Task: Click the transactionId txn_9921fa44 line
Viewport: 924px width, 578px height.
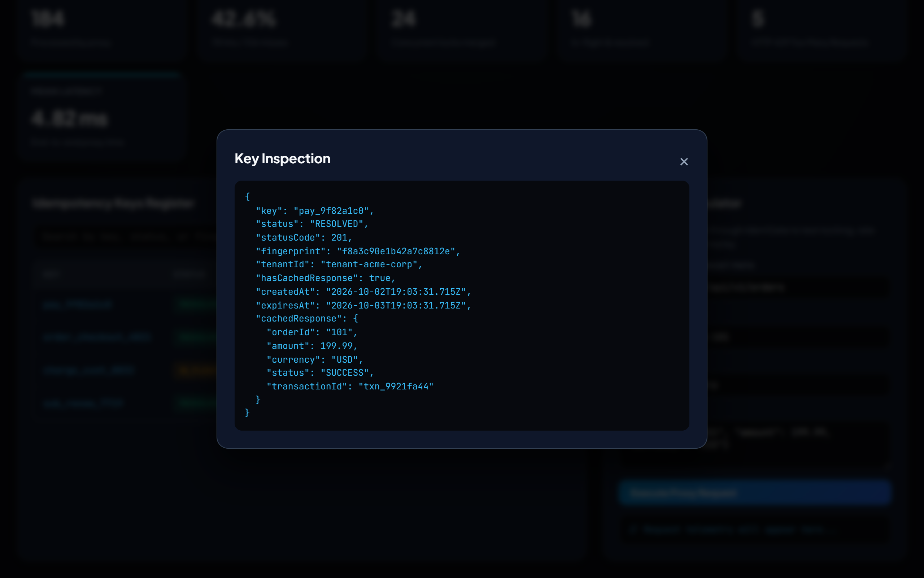Action: point(350,387)
